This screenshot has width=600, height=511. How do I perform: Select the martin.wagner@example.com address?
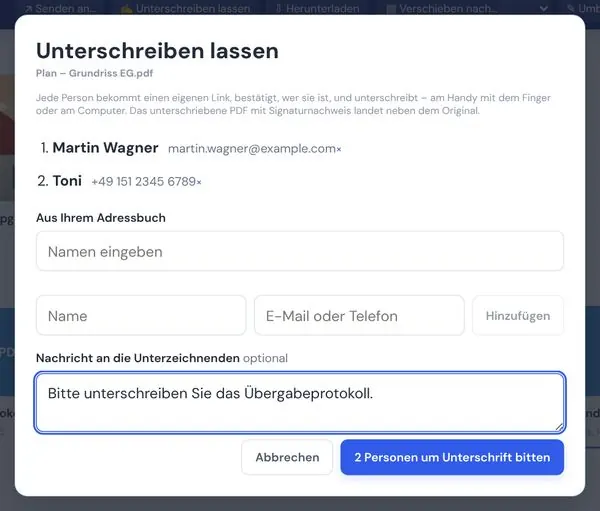click(x=252, y=149)
